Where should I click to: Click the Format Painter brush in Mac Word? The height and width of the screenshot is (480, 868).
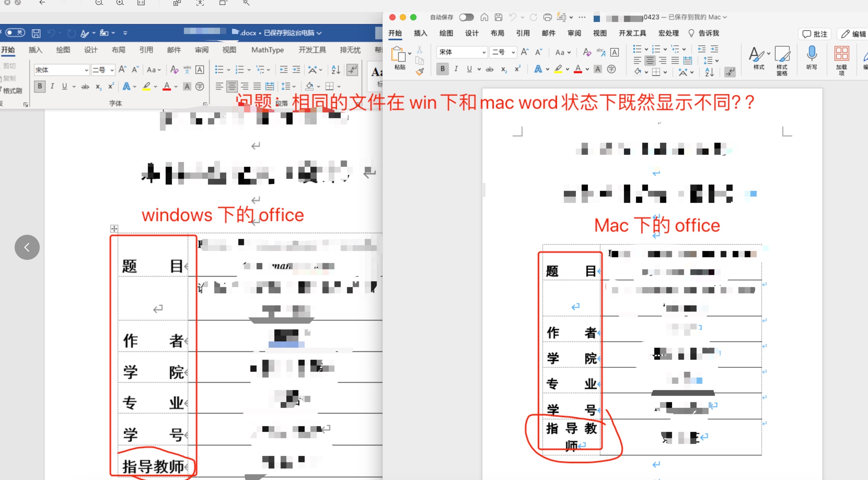pos(420,71)
